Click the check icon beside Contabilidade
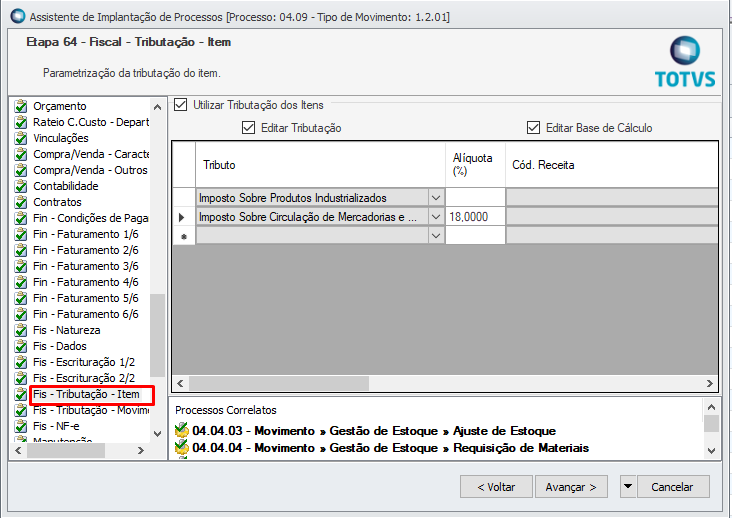 pyautogui.click(x=21, y=186)
